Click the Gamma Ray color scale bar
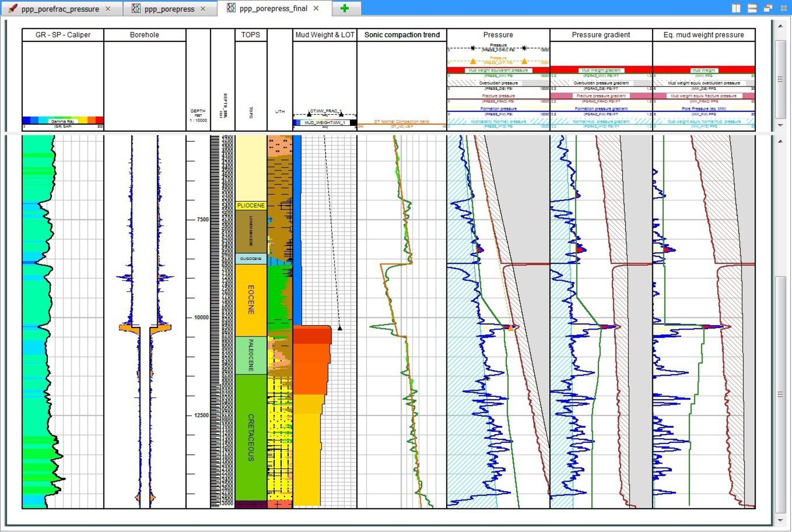792x532 pixels. point(63,120)
